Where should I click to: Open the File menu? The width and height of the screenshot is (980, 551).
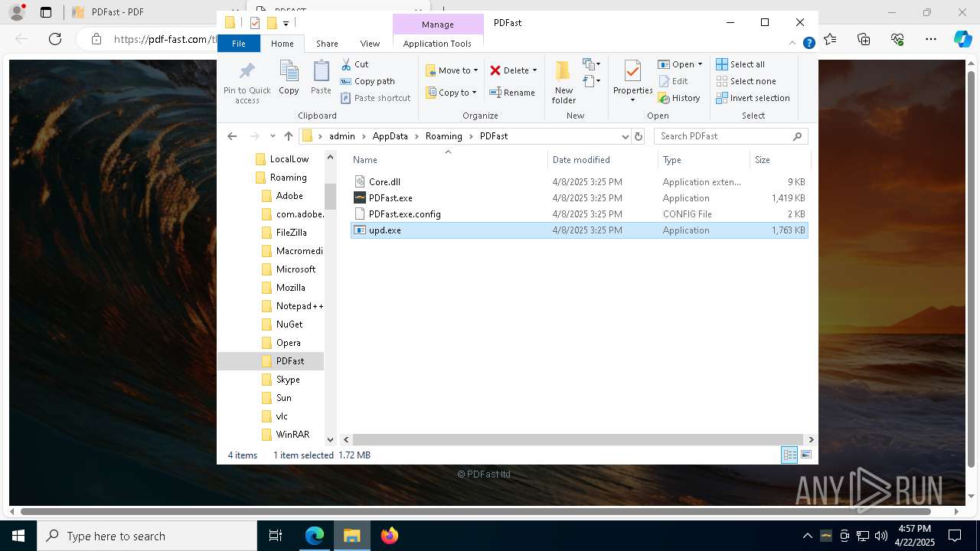(239, 44)
